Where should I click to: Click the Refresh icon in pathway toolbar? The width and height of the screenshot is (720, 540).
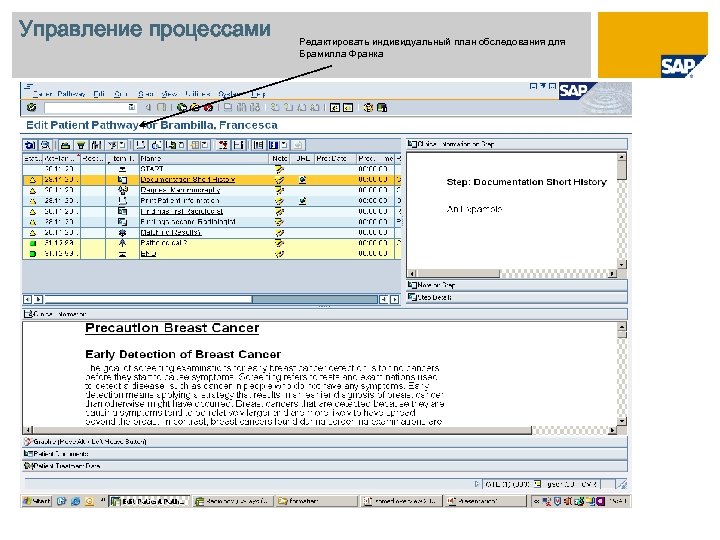[30, 145]
